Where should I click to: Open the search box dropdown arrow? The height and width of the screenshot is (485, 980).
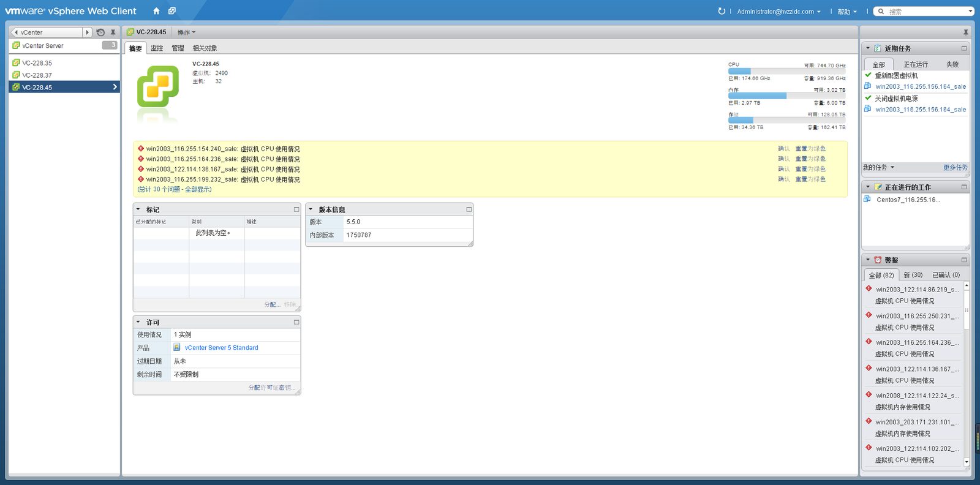970,11
